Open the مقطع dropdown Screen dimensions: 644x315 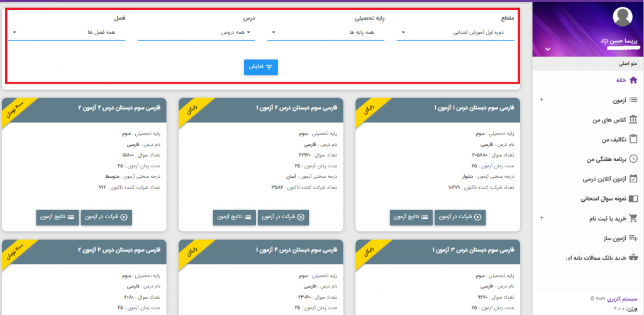point(455,32)
